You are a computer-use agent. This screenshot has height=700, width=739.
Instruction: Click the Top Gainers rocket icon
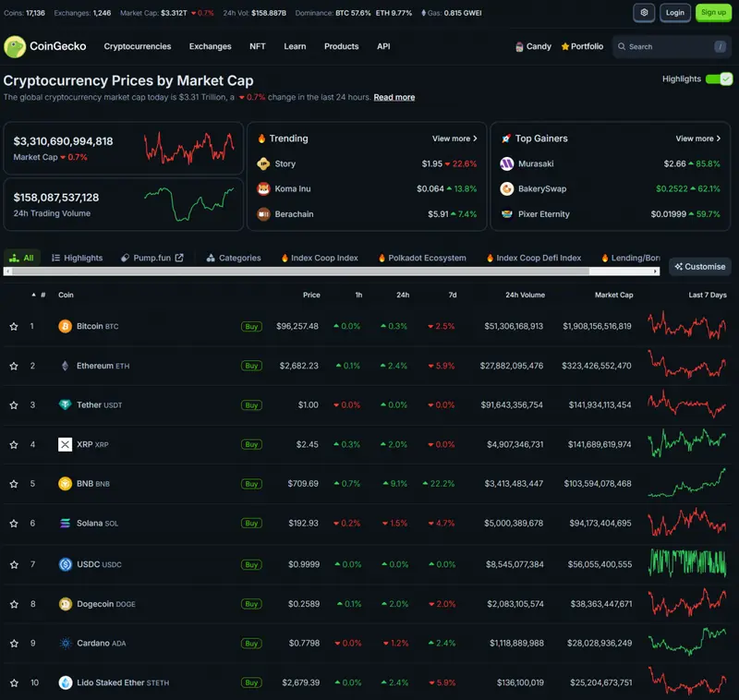coord(506,139)
